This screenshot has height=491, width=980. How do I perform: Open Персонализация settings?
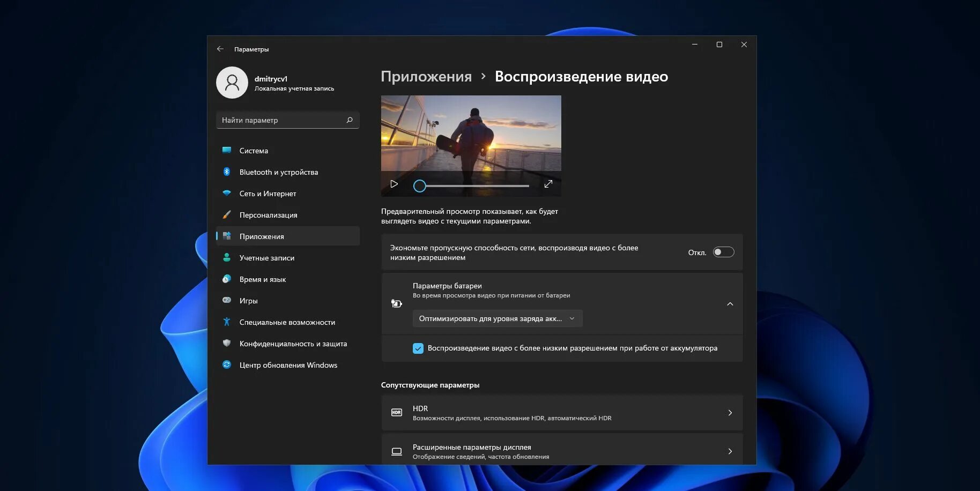point(288,215)
